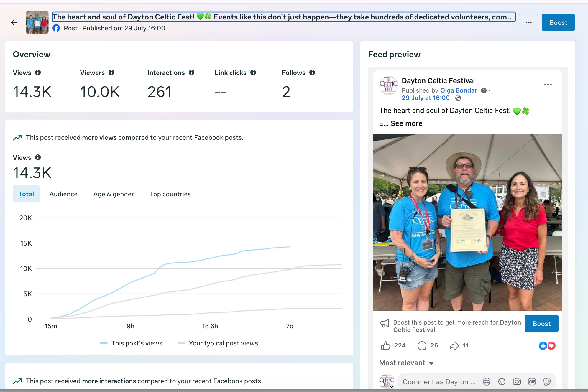This screenshot has height=392, width=588.
Task: Switch commenting identity via the avatar
Action: point(387,381)
